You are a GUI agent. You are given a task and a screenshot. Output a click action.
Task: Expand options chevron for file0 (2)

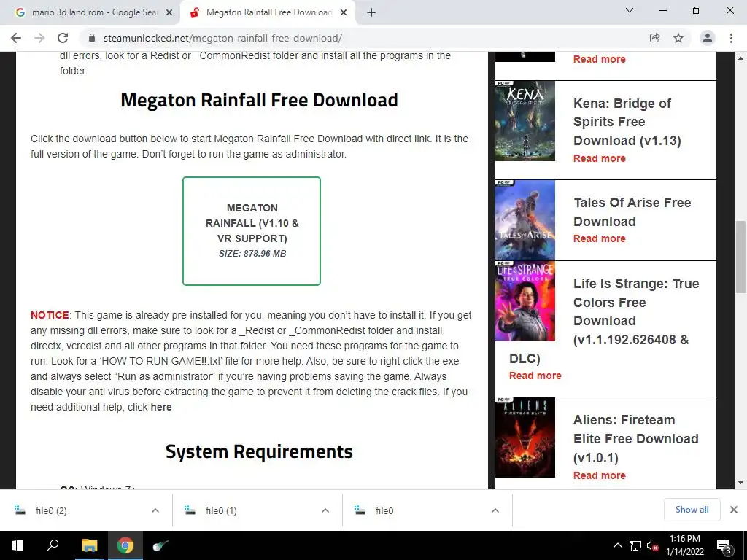tap(155, 510)
